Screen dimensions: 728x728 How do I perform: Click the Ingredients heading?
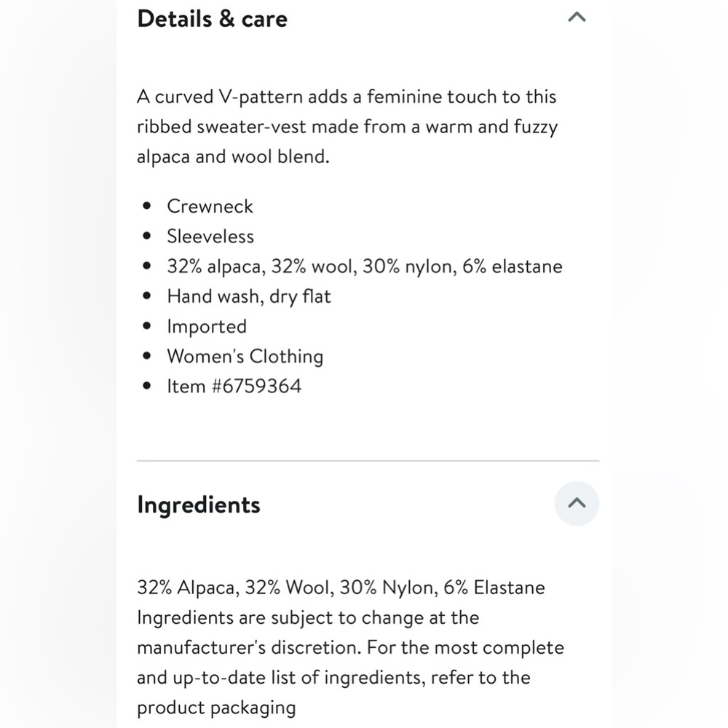[199, 505]
